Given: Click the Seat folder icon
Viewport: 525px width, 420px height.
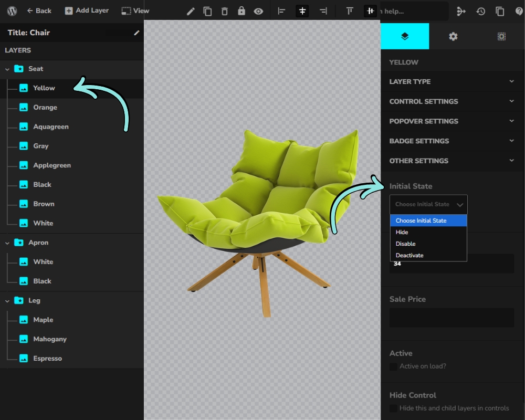Looking at the screenshot, I should coord(19,69).
